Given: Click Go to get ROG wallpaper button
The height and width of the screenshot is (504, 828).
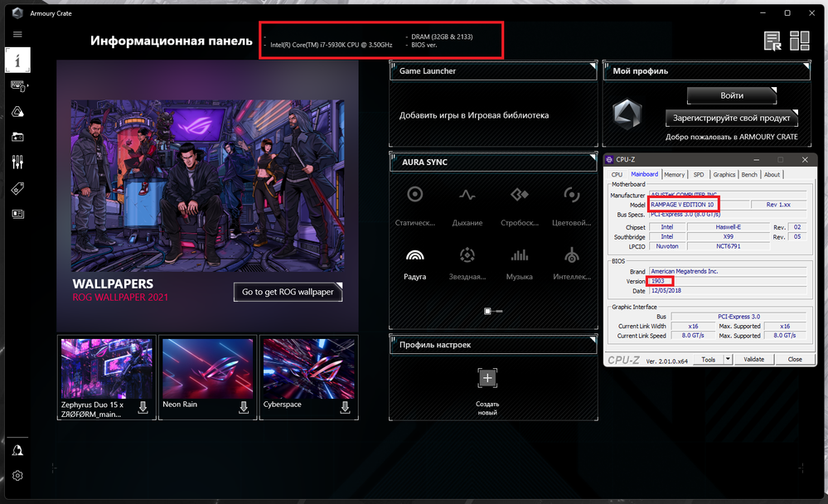Looking at the screenshot, I should 288,292.
